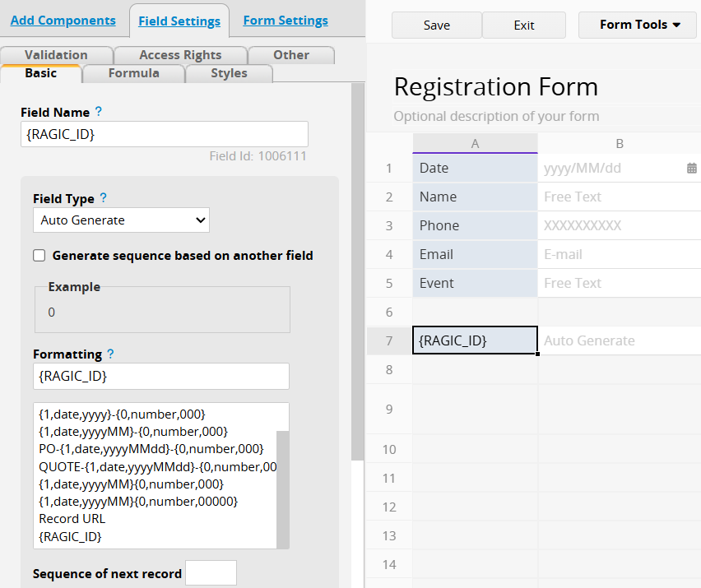Switch to the Other sub-tab
Screen dimensions: 701x588
coord(291,55)
